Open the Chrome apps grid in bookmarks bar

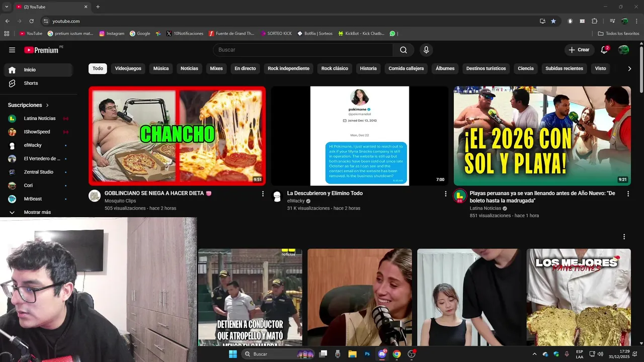pos(7,34)
